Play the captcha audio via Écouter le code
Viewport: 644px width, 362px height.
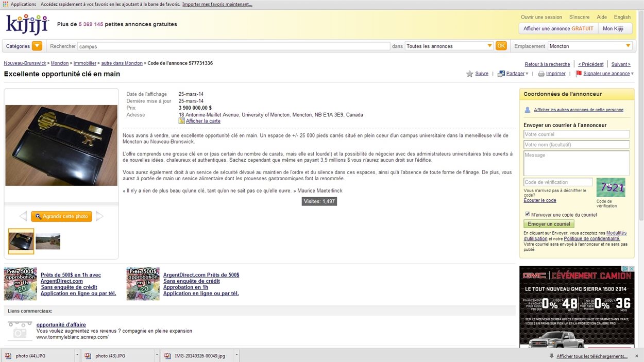coord(539,200)
